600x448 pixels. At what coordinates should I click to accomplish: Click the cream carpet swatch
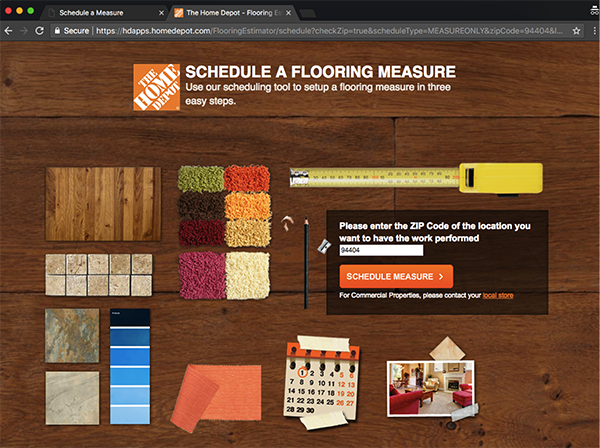248,275
